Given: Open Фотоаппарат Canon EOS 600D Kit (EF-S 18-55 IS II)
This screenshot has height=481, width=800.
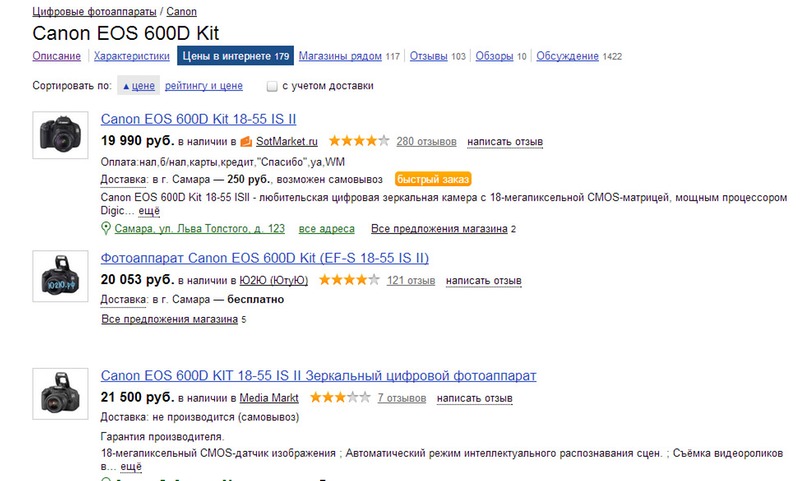Looking at the screenshot, I should 265,258.
